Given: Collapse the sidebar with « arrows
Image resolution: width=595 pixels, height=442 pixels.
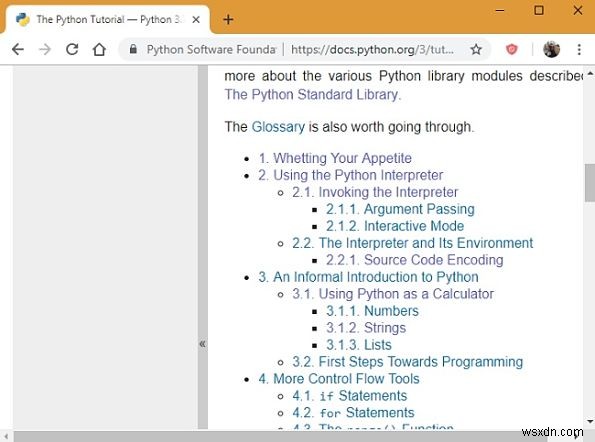Looking at the screenshot, I should [203, 344].
